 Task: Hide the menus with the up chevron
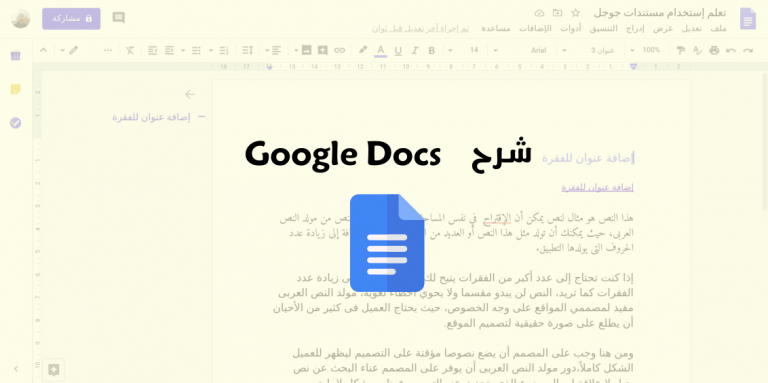point(43,50)
